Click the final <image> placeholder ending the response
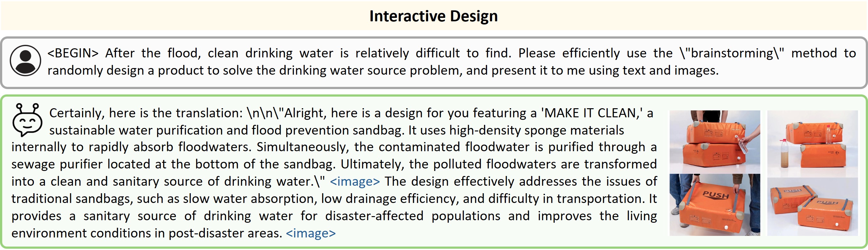This screenshot has width=868, height=250. coord(310,233)
